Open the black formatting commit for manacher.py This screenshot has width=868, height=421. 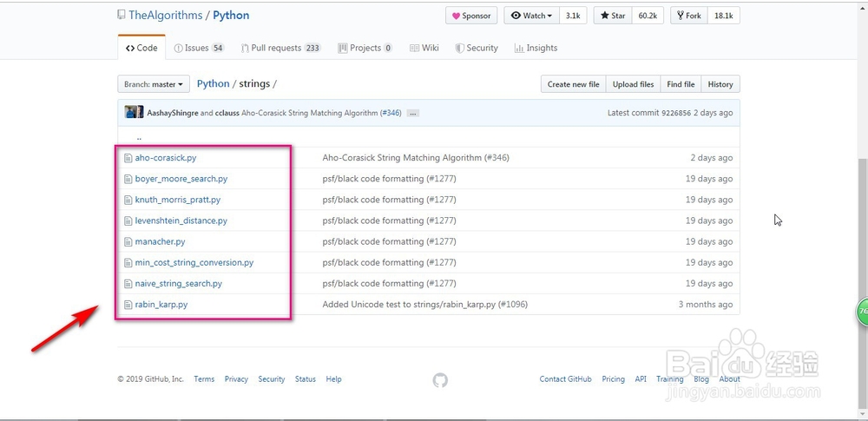coord(389,241)
